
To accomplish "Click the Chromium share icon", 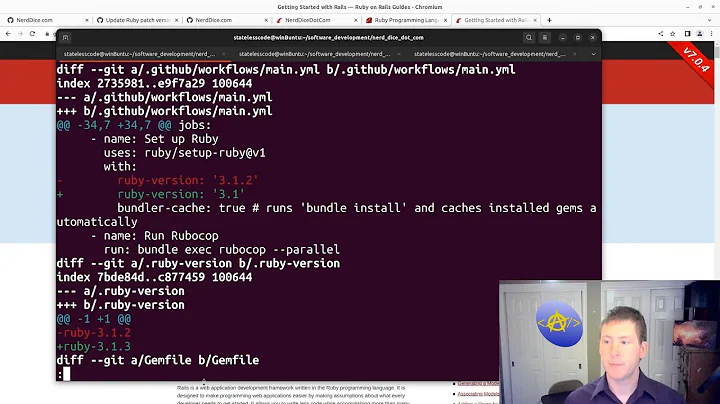I will [x=660, y=34].
